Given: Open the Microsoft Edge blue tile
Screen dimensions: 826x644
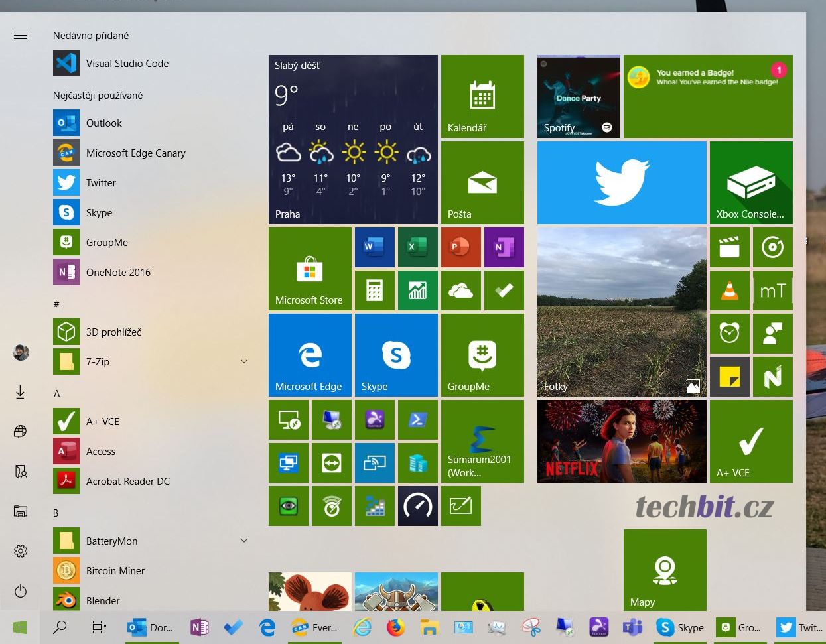Looking at the screenshot, I should (x=310, y=355).
